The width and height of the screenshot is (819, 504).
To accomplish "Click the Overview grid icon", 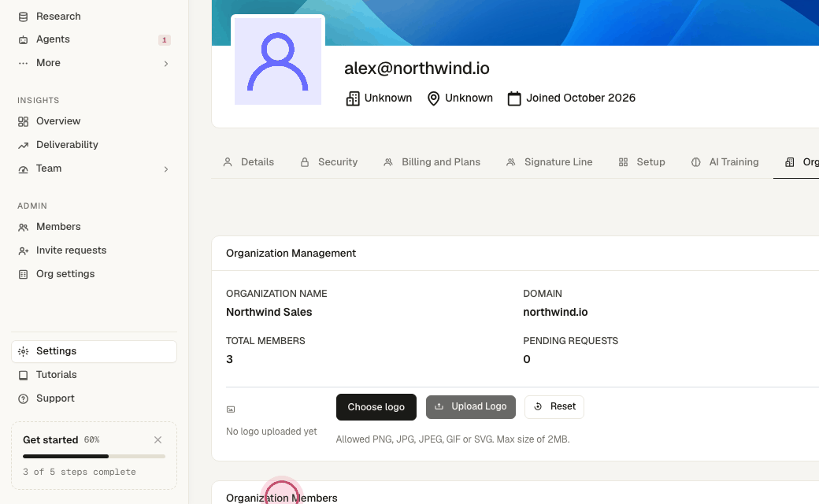I will pos(23,122).
